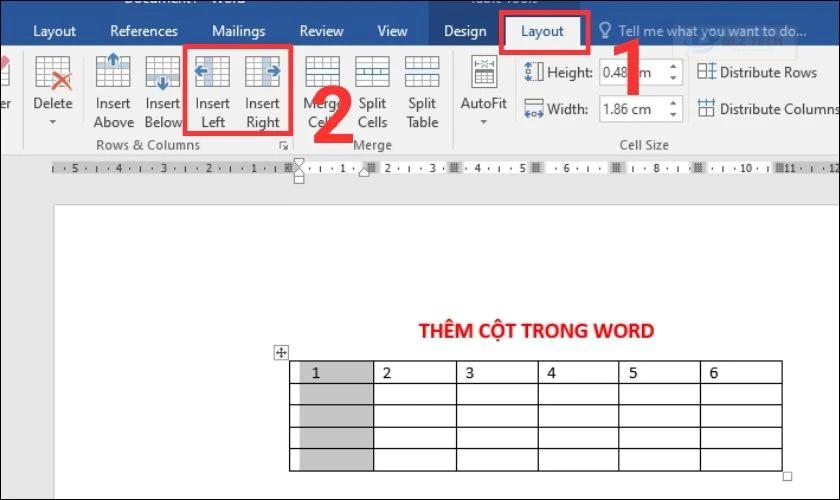
Task: Open Delete dropdown arrow
Action: (52, 122)
